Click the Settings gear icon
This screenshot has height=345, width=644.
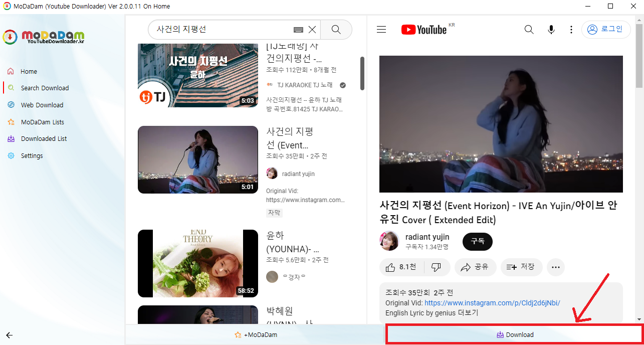[x=11, y=155]
